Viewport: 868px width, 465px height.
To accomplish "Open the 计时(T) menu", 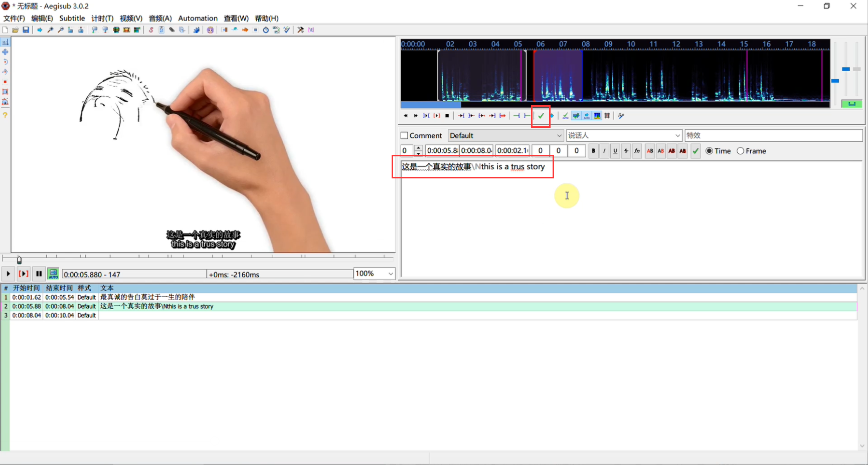I will (x=102, y=18).
